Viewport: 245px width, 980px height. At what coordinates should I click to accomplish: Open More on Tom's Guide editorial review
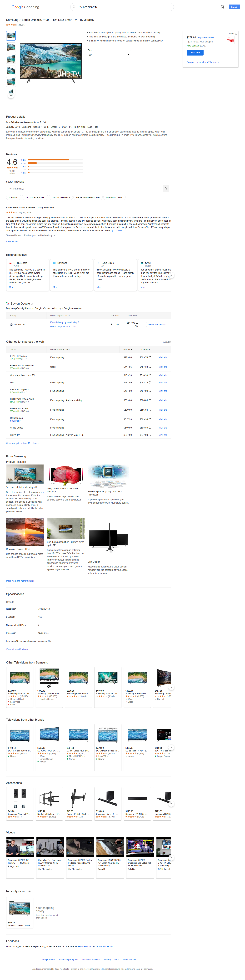(x=99, y=287)
